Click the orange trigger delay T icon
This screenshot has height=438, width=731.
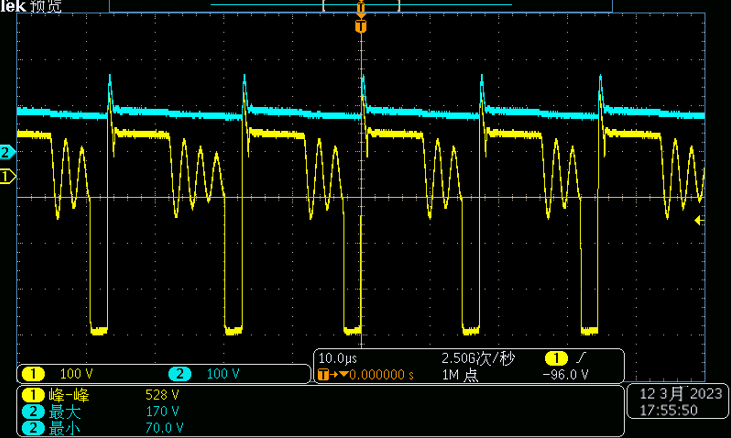click(323, 375)
